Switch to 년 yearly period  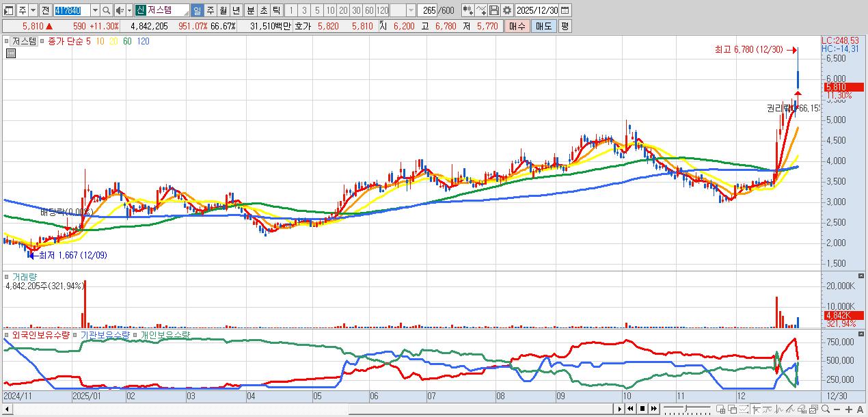coord(236,10)
